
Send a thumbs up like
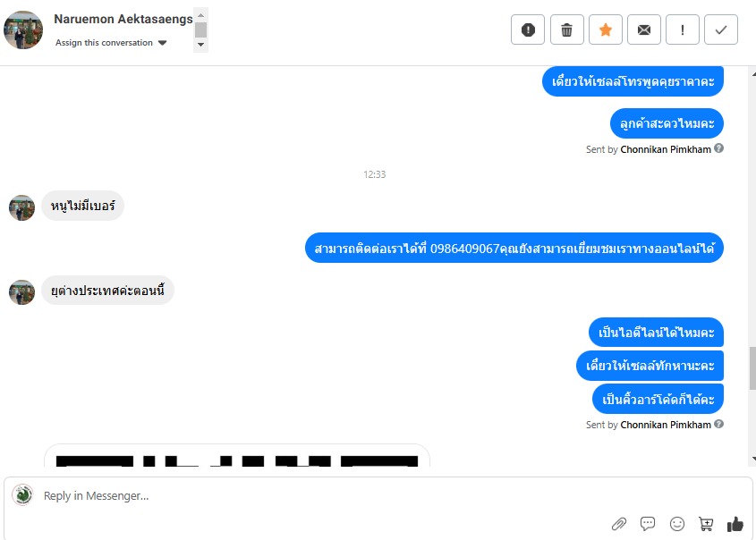pos(735,524)
